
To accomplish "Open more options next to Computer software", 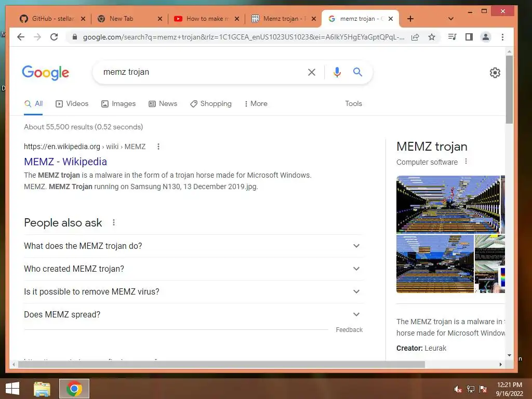I will point(466,162).
